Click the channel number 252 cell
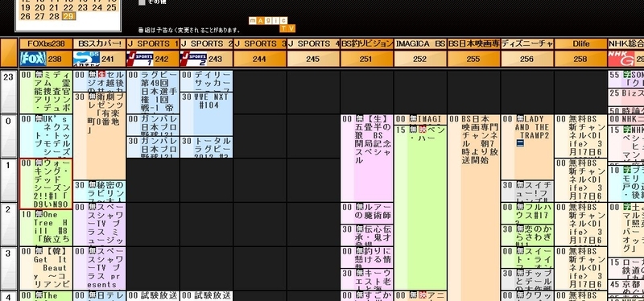Viewport: 644px width, 301px height. [420, 59]
